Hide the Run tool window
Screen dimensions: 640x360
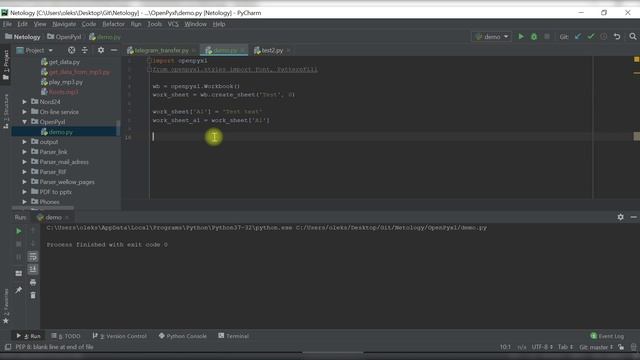pyautogui.click(x=633, y=217)
